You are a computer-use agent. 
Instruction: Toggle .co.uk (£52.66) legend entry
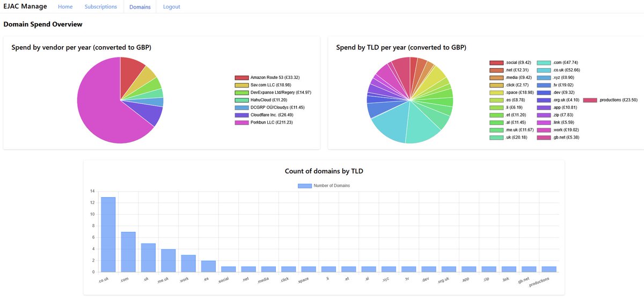point(559,70)
